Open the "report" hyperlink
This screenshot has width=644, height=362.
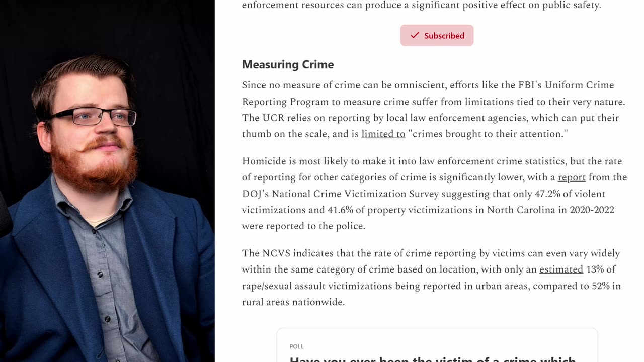click(x=572, y=177)
